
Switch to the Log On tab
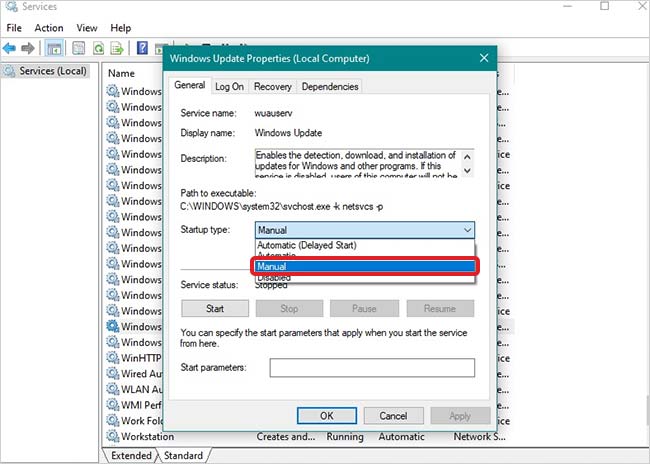click(x=229, y=87)
